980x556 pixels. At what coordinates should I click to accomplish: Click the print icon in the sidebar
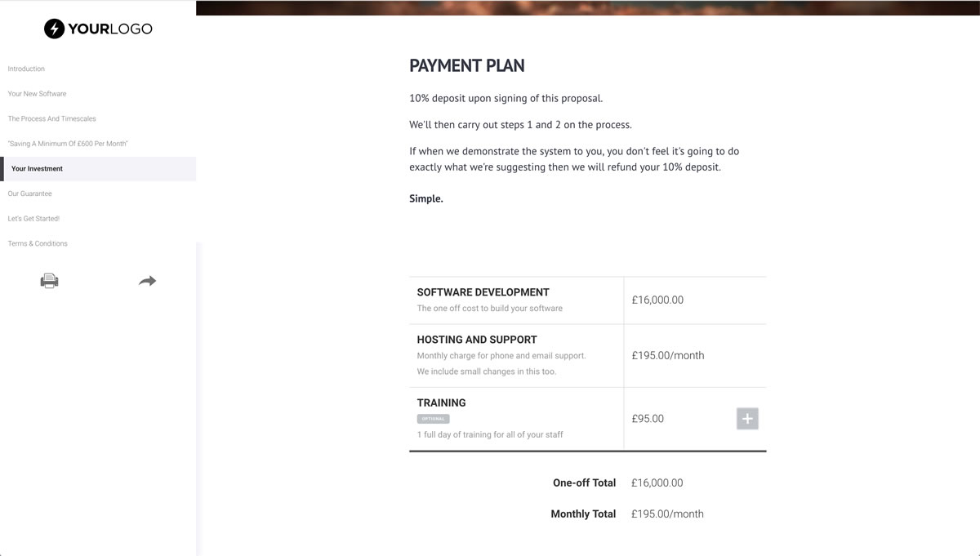point(50,280)
